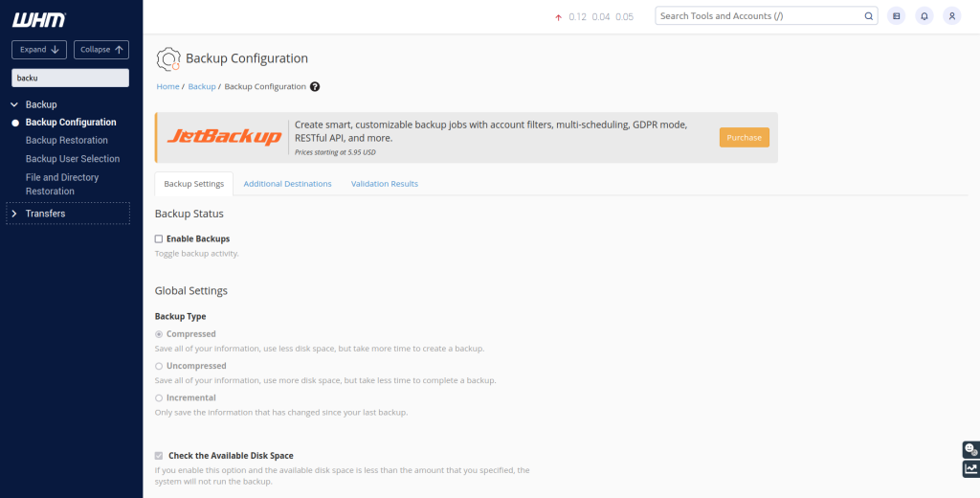Click the server information icon in header
Viewport: 980px width, 498px height.
pyautogui.click(x=896, y=16)
